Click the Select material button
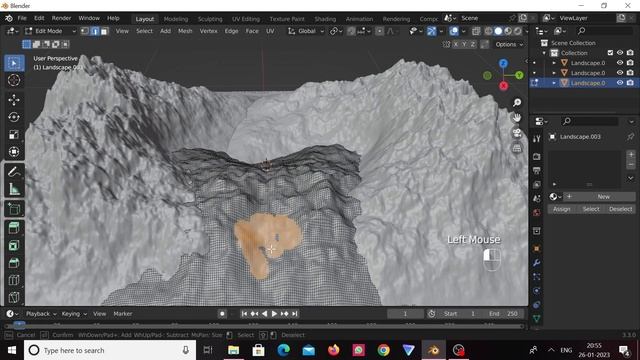The height and width of the screenshot is (360, 640). point(591,209)
